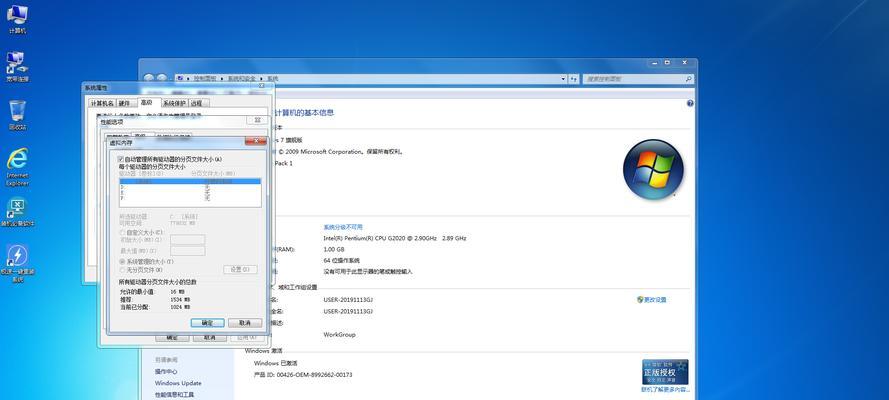Click the 1.00 GB RAM value
Screen dimensions: 889x400
tap(334, 249)
